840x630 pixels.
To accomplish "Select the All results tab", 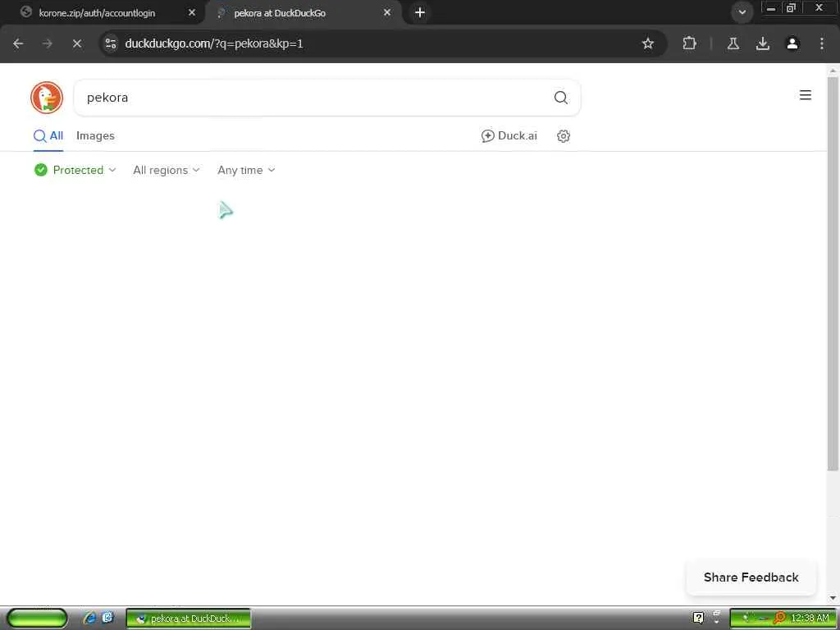I will (x=48, y=136).
